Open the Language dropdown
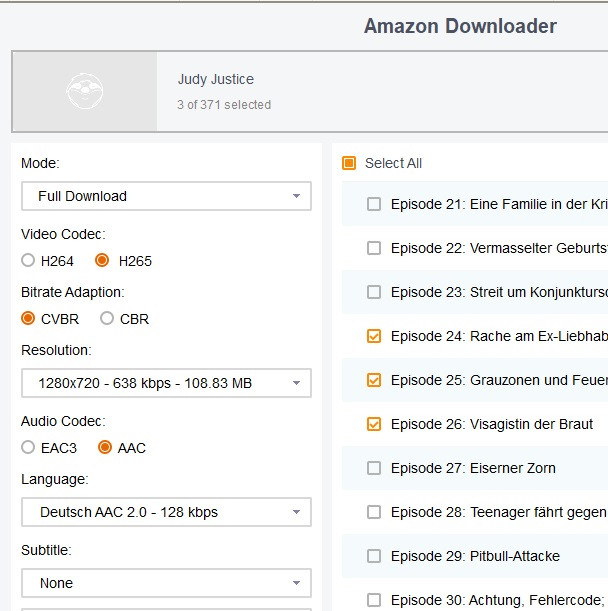608x611 pixels. [166, 512]
